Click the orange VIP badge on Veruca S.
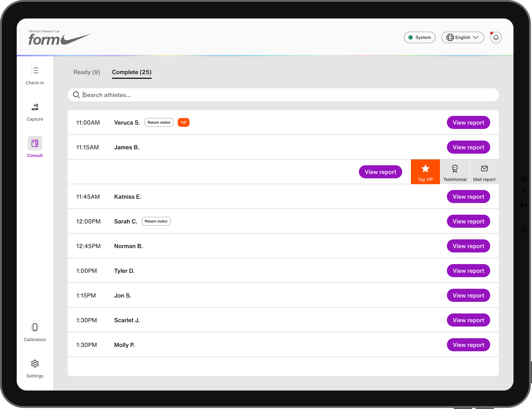532x409 pixels. (x=183, y=122)
